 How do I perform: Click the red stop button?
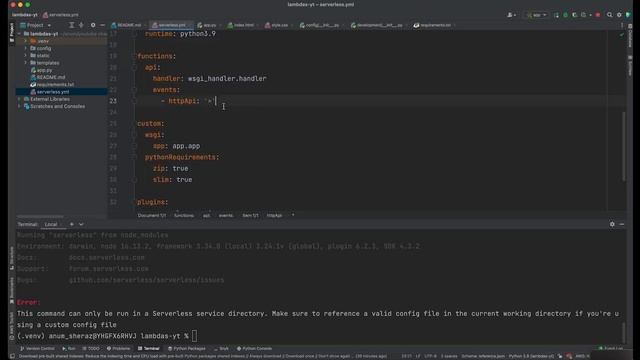click(598, 15)
